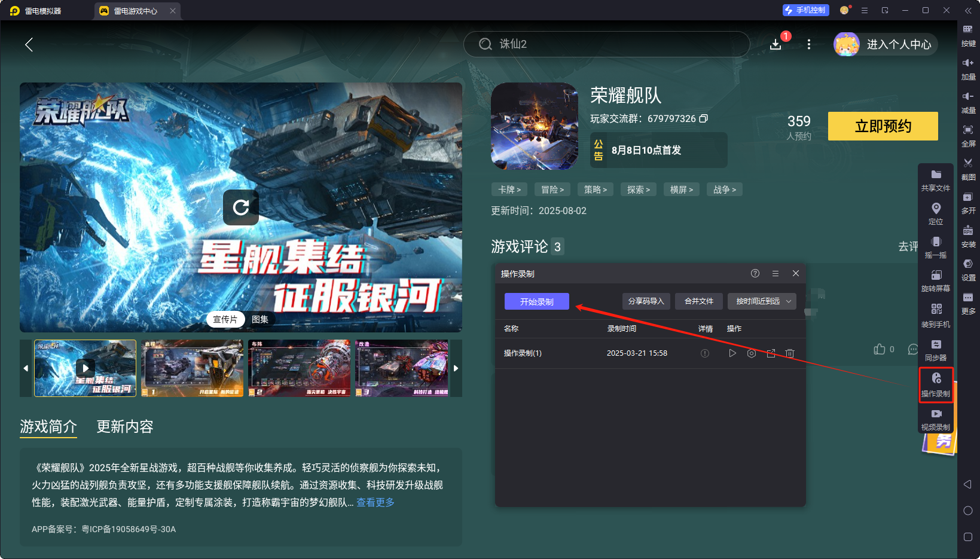The height and width of the screenshot is (559, 980).
Task: Open the user avatar icon in title bar
Action: tap(844, 10)
